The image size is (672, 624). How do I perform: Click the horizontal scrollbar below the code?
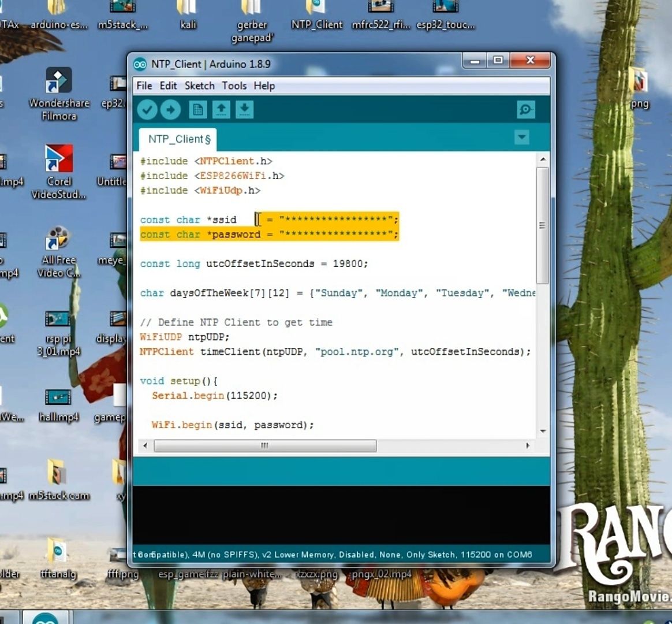click(264, 445)
